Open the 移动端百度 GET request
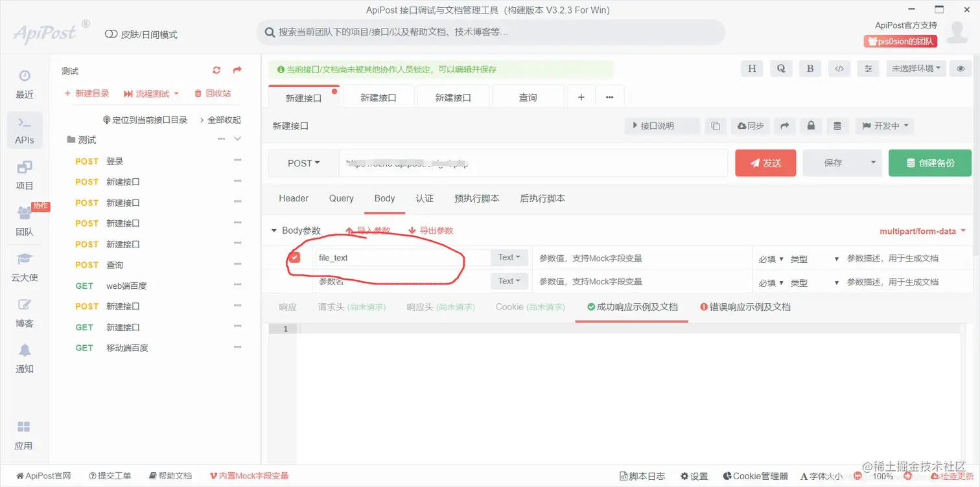Screen dimensions: 980x487 pos(127,348)
